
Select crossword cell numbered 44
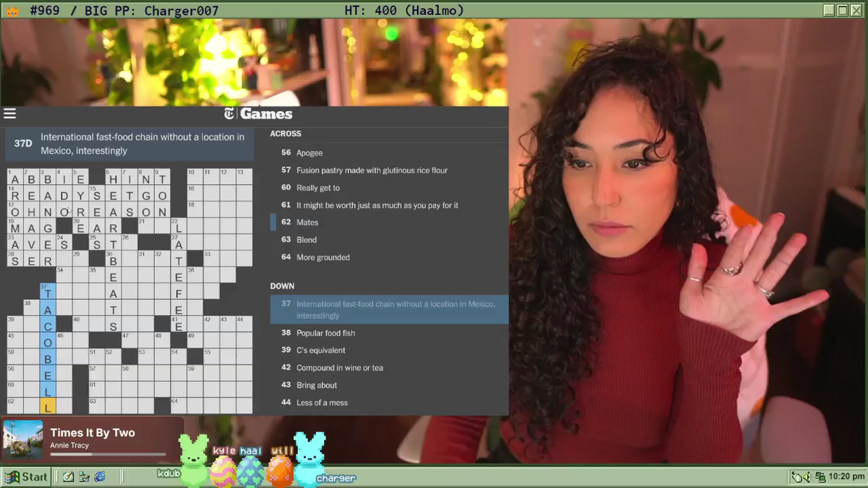244,324
